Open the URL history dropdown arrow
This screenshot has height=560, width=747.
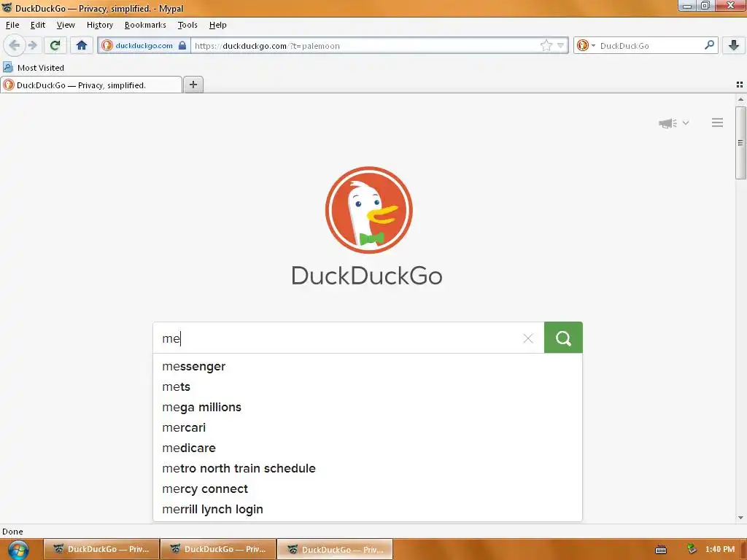point(560,45)
